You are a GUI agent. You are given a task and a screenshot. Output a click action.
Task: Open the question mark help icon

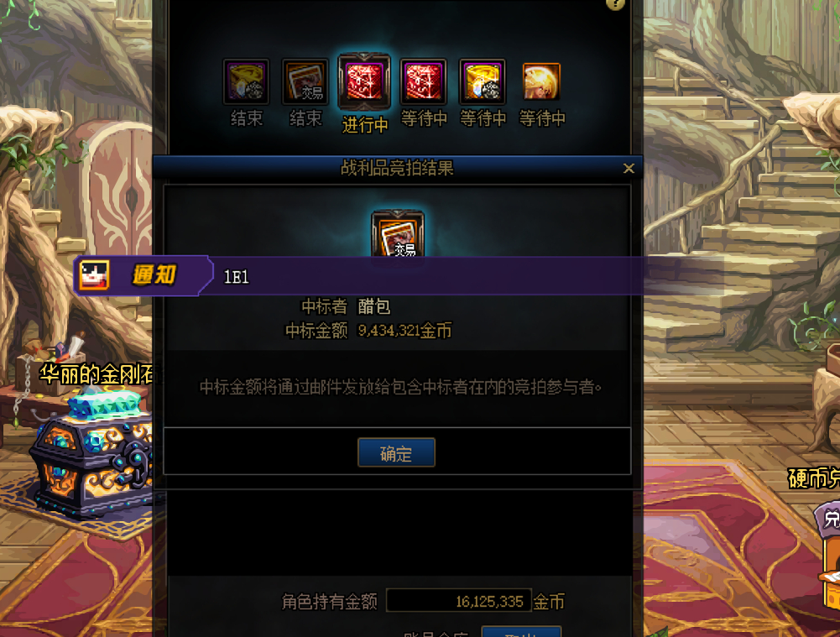tap(615, 4)
